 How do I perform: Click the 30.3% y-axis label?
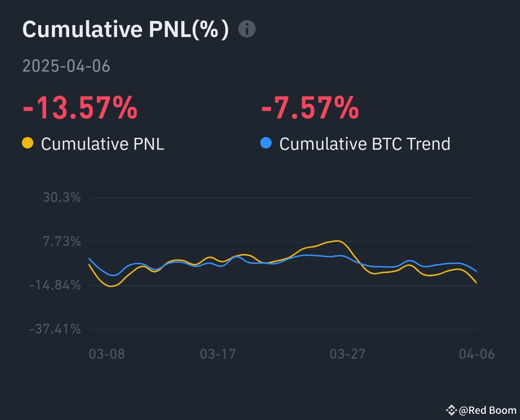(x=62, y=197)
